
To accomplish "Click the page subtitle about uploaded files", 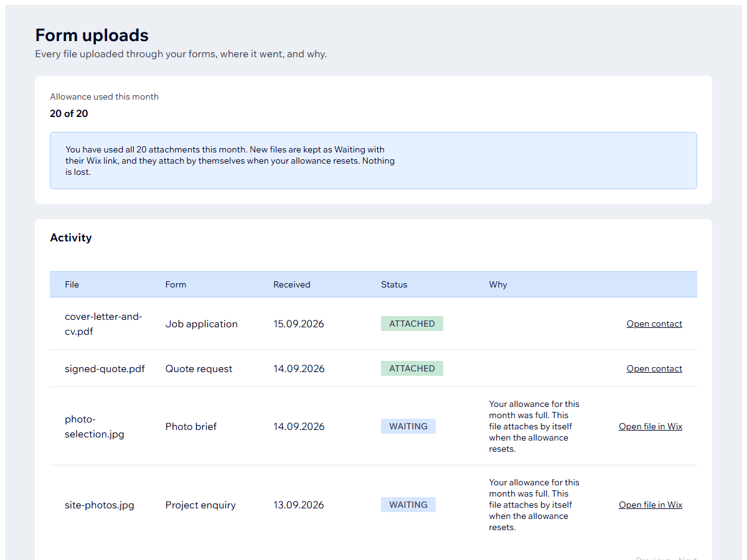I will (181, 54).
